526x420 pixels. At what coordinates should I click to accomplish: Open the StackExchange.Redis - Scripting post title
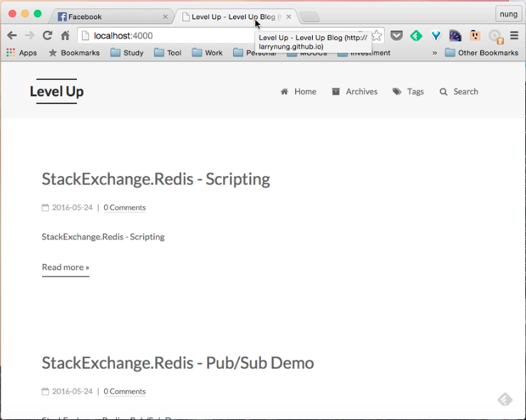(155, 179)
